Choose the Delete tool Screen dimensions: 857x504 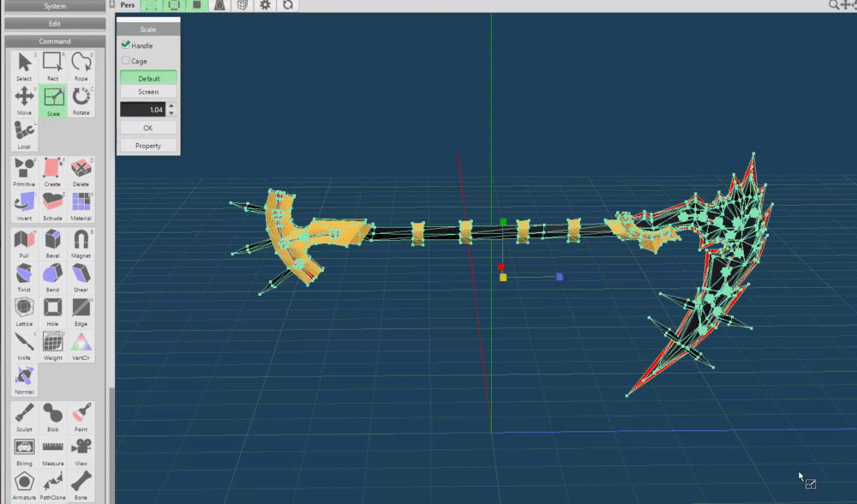(x=81, y=171)
